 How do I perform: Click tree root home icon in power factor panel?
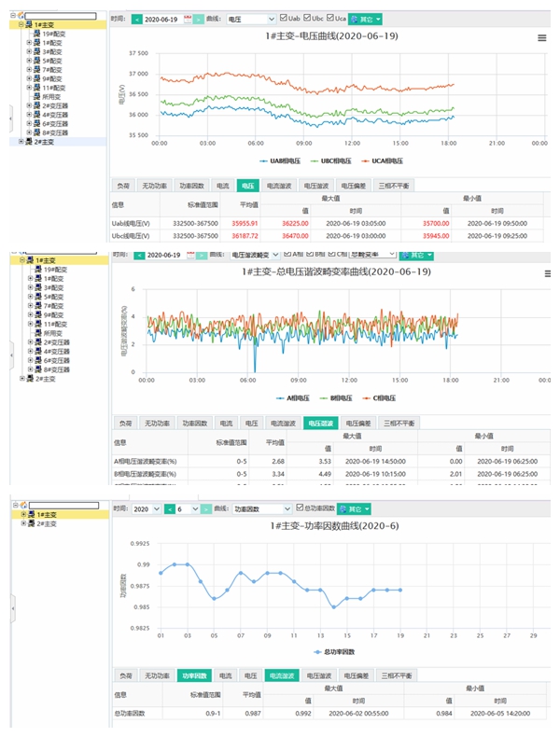(23, 506)
